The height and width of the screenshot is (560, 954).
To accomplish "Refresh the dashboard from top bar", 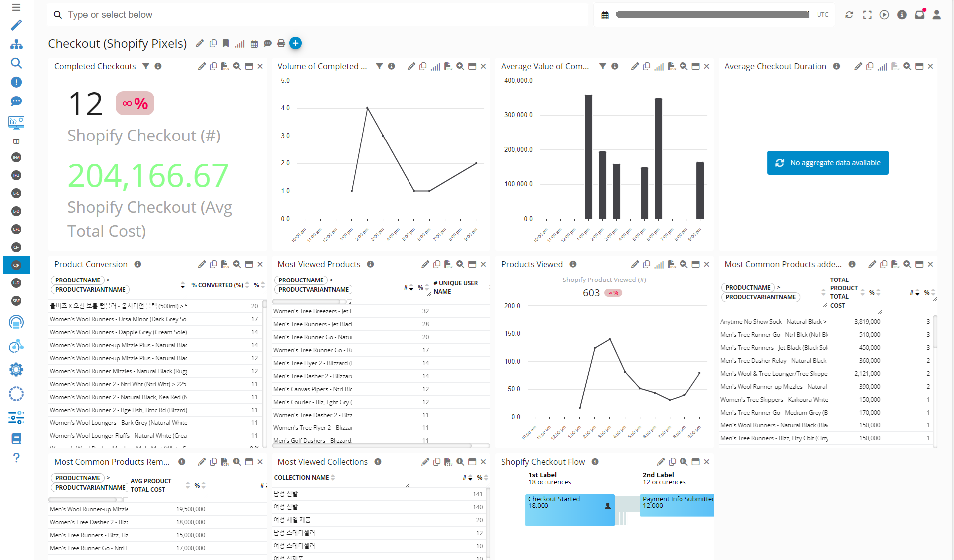I will [849, 15].
